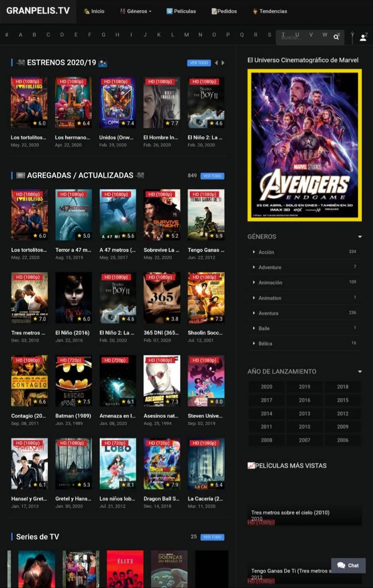Click the Inicio home icon
The height and width of the screenshot is (588, 373).
(87, 11)
